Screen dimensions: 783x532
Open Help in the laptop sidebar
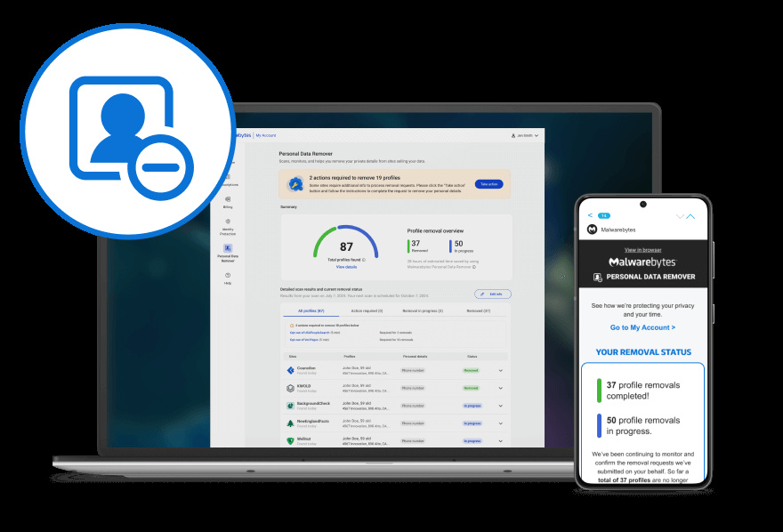pos(228,278)
